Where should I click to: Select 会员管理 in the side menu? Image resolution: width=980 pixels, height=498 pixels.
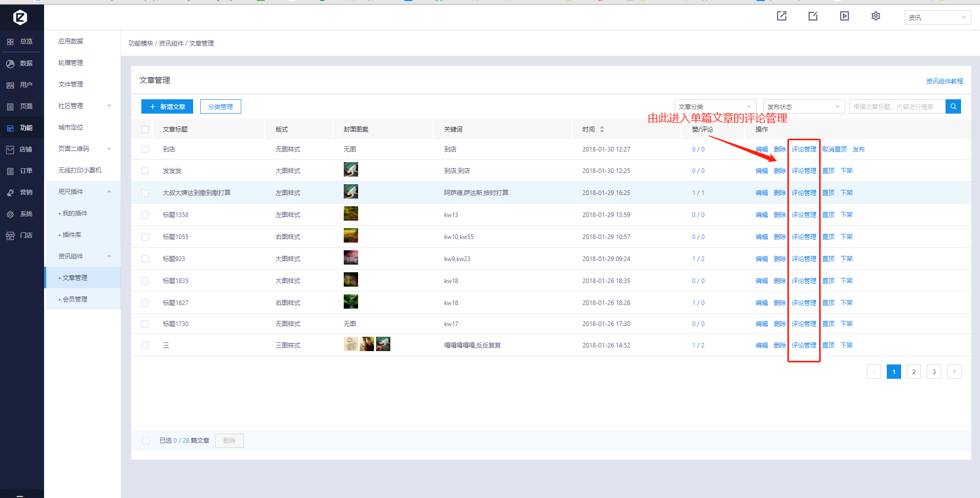pyautogui.click(x=75, y=299)
